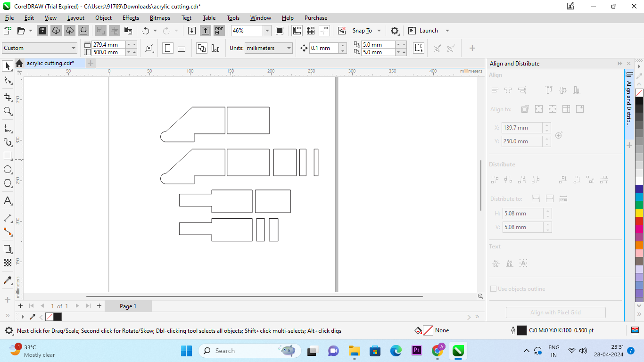Viewport: 644px width, 362px height.
Task: Pick the Ellipse tool
Action: pos(8,170)
